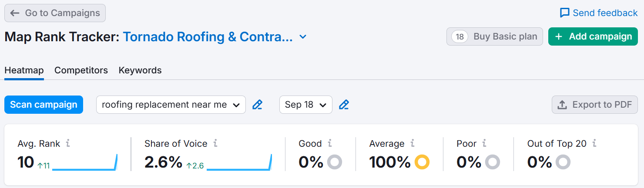Click Buy Basic plan button
This screenshot has height=188, width=644.
click(495, 36)
